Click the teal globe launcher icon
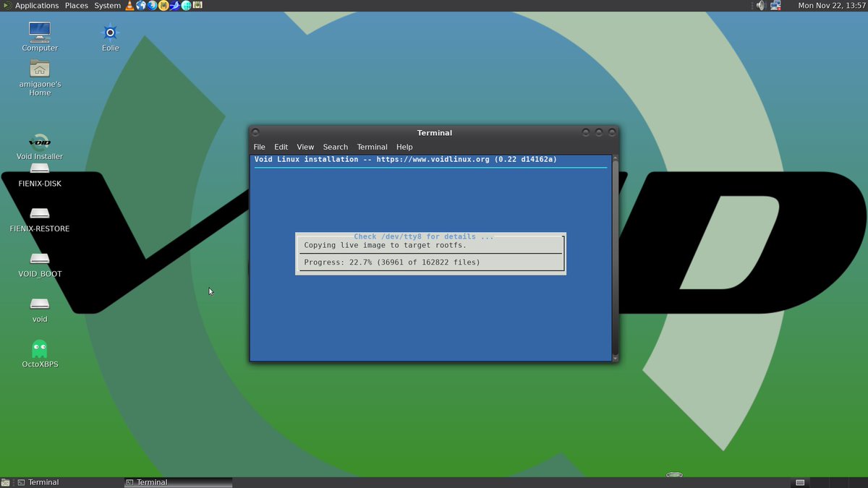Viewport: 868px width, 488px height. click(x=186, y=5)
